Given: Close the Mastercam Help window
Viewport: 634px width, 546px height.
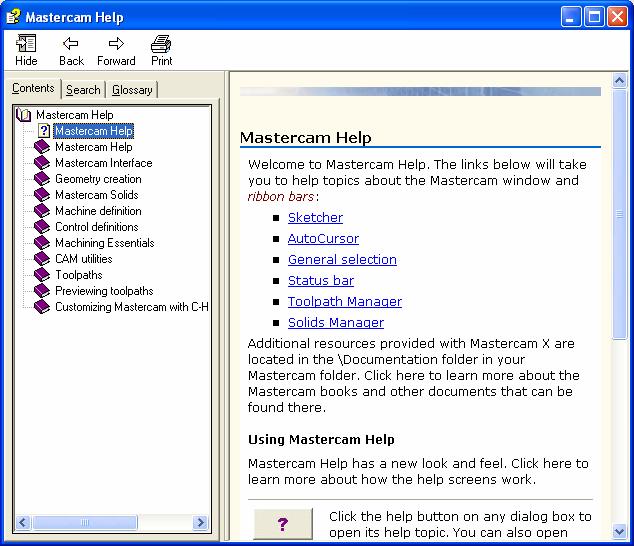Looking at the screenshot, I should 617,17.
